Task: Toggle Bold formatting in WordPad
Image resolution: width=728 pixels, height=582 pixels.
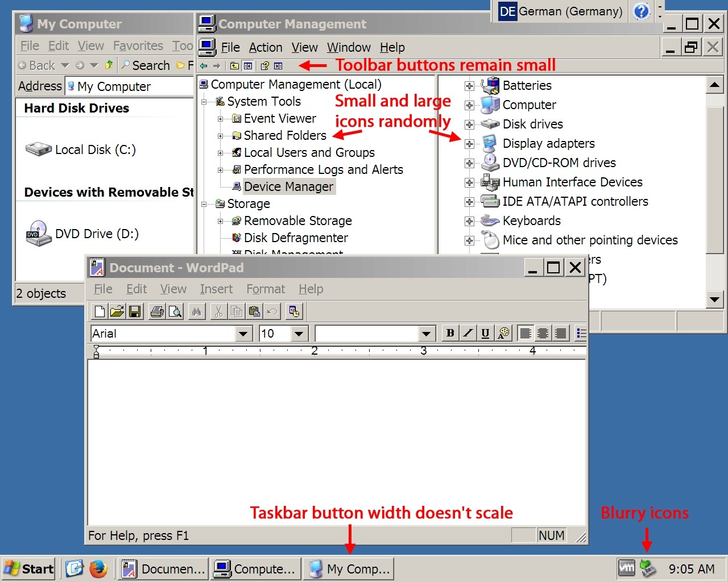Action: pos(450,333)
